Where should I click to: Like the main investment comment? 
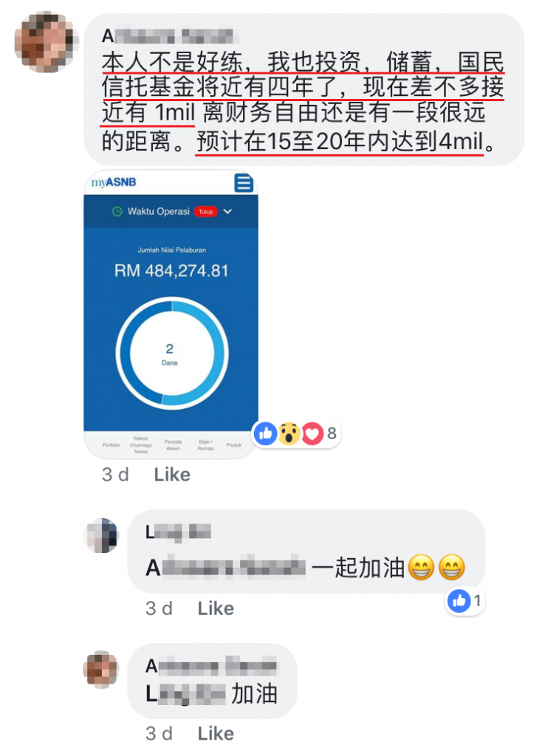pos(172,475)
